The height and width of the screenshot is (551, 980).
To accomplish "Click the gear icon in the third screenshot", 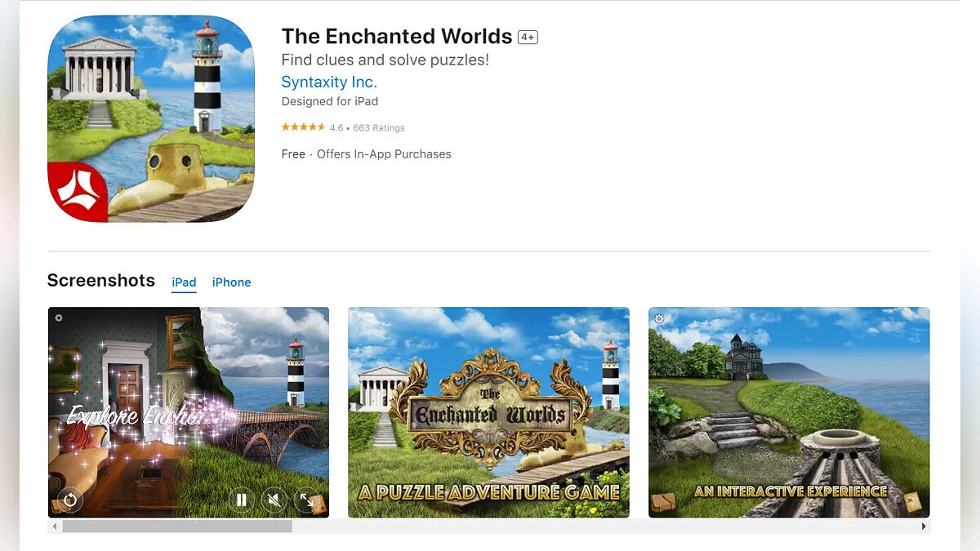I will pos(659,318).
